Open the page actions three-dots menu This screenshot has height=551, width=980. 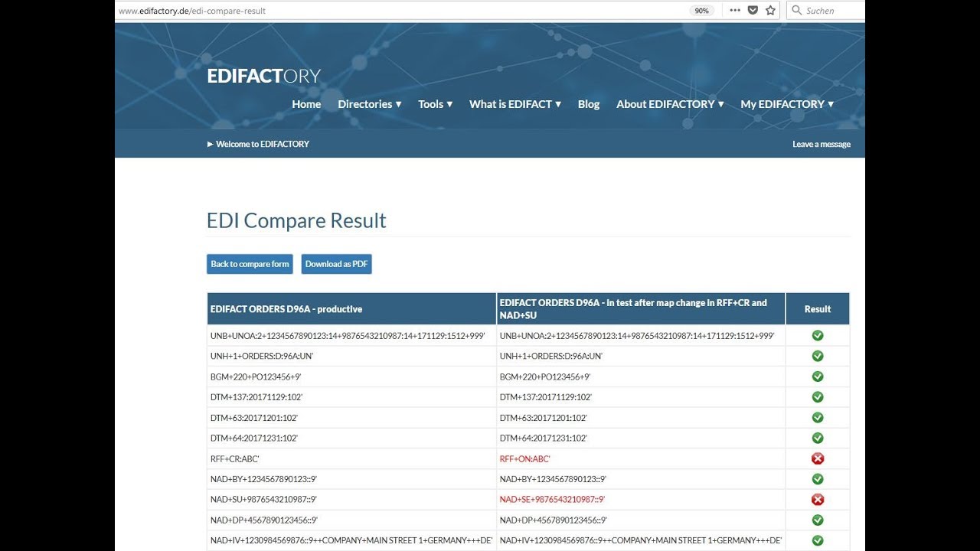[x=735, y=11]
